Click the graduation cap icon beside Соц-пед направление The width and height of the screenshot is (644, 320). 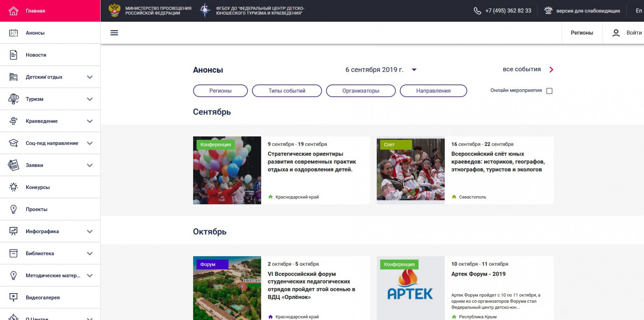tap(13, 143)
